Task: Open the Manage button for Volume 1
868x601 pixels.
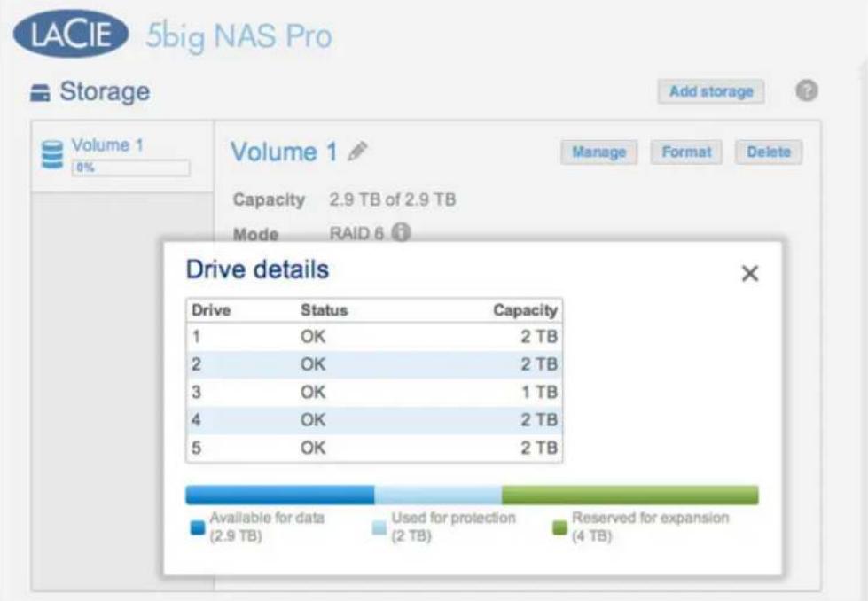Action: 599,152
